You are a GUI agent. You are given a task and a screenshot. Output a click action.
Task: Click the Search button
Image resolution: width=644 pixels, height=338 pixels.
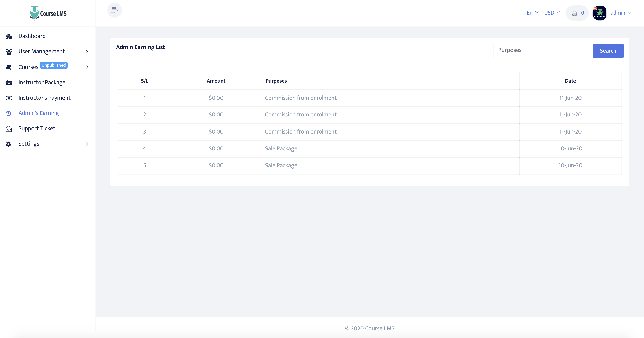(x=608, y=51)
